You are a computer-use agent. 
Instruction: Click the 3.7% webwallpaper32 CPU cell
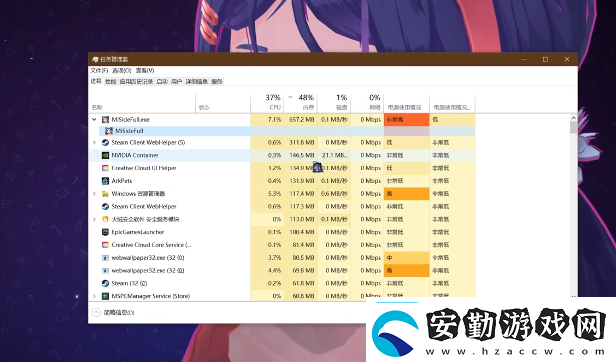tap(267, 258)
